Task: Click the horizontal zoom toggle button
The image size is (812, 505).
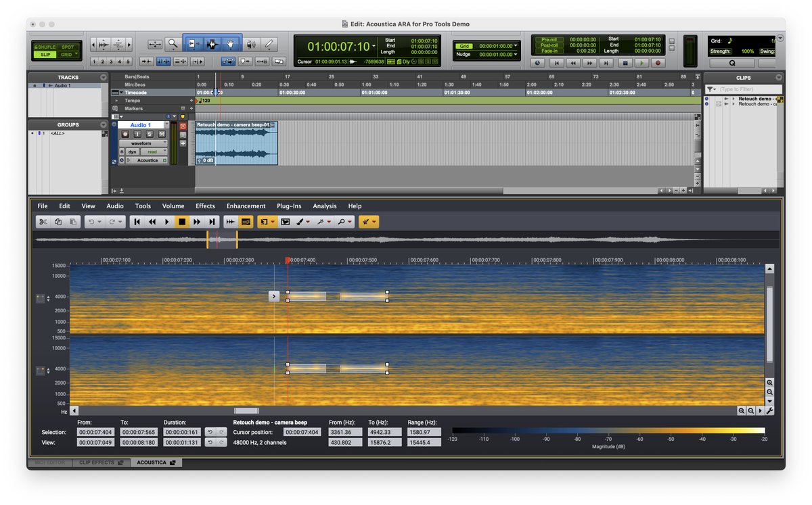Action: 155,44
